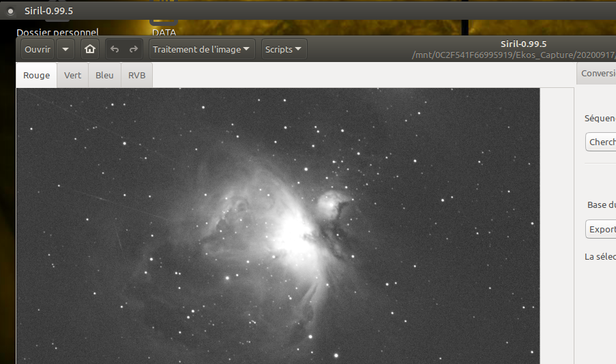
Task: Open the Traitement de l'image menu
Action: pos(202,50)
